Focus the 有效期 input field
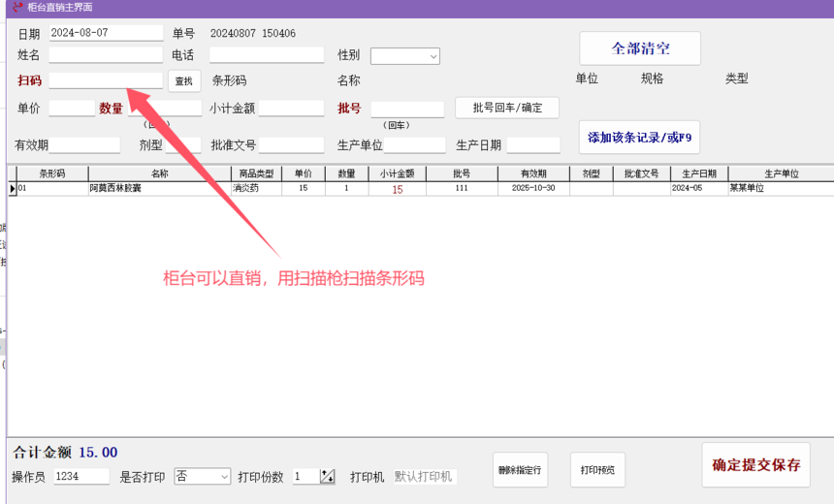This screenshot has height=504, width=834. coord(84,145)
